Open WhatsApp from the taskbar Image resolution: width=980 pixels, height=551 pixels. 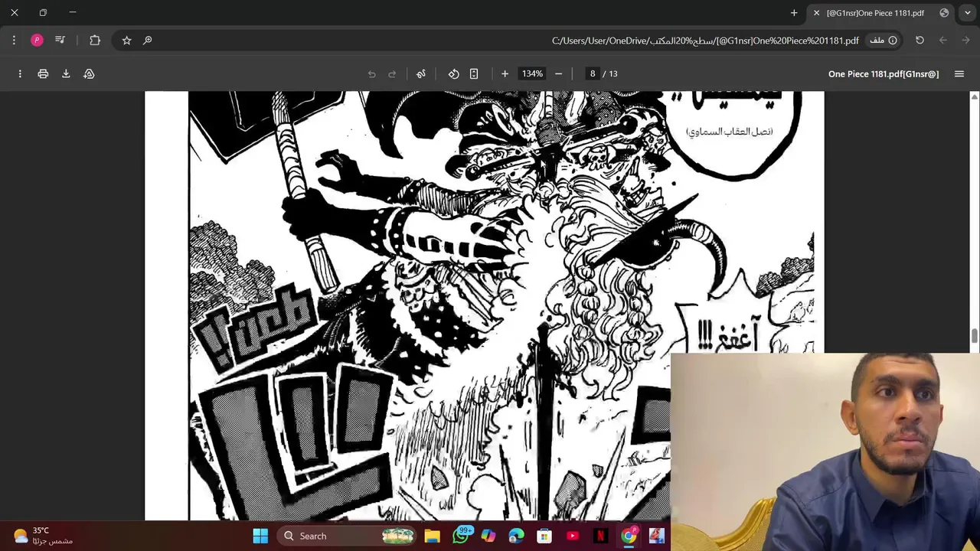coord(461,536)
